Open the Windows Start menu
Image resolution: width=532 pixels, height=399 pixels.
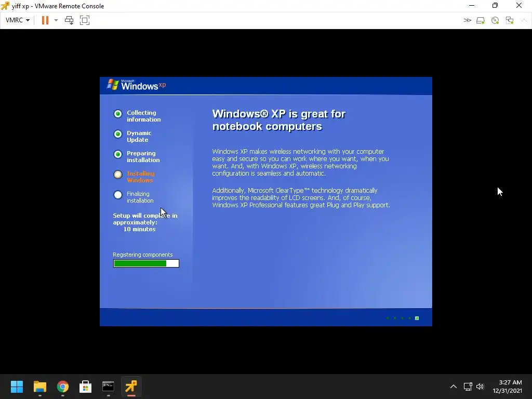point(17,387)
